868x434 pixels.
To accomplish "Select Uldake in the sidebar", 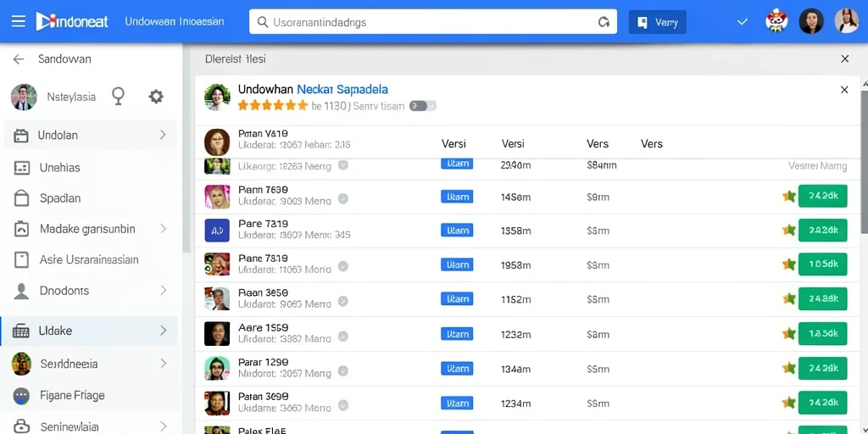I will 89,331.
